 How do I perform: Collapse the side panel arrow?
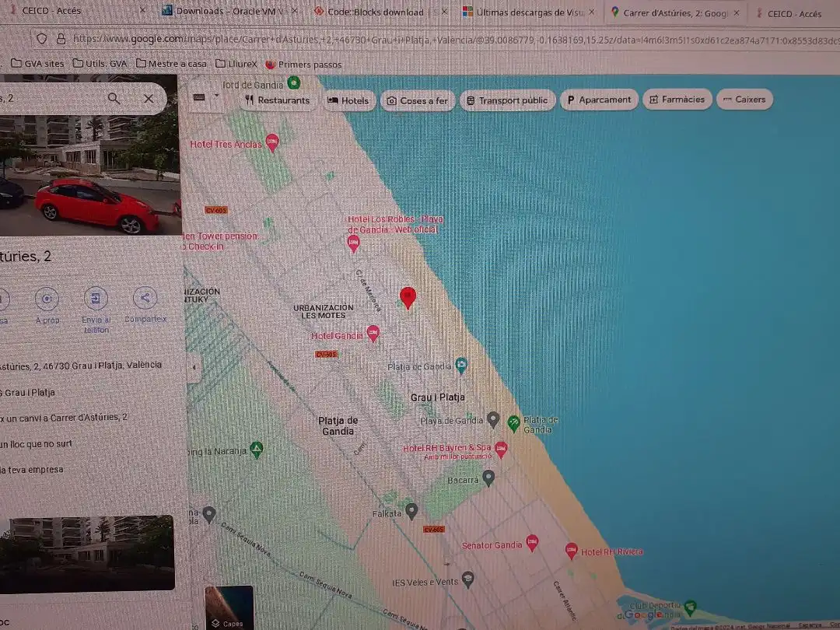(194, 367)
